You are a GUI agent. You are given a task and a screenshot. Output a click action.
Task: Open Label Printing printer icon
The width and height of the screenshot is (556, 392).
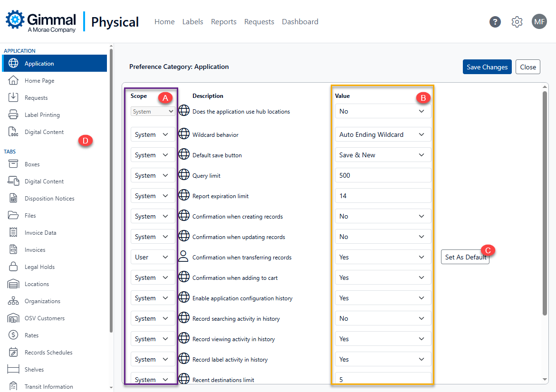(13, 115)
